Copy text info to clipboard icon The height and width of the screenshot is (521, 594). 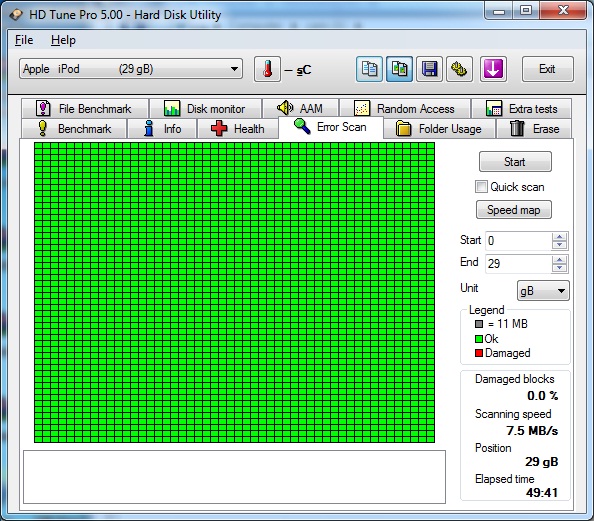[x=369, y=69]
